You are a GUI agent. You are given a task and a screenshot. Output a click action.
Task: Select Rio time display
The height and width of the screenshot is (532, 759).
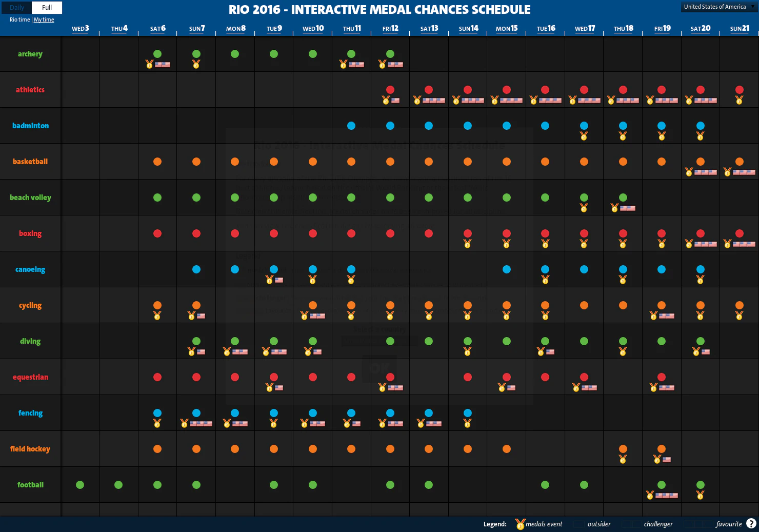[19, 19]
